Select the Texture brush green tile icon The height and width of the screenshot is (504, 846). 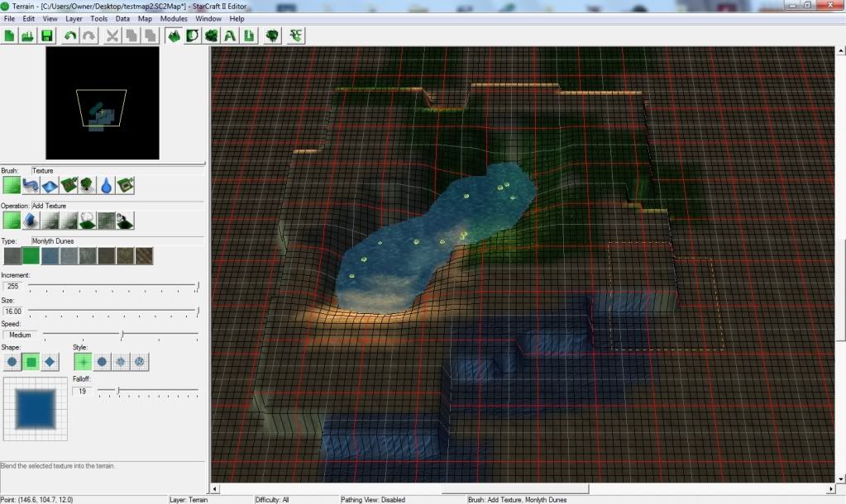coord(12,185)
